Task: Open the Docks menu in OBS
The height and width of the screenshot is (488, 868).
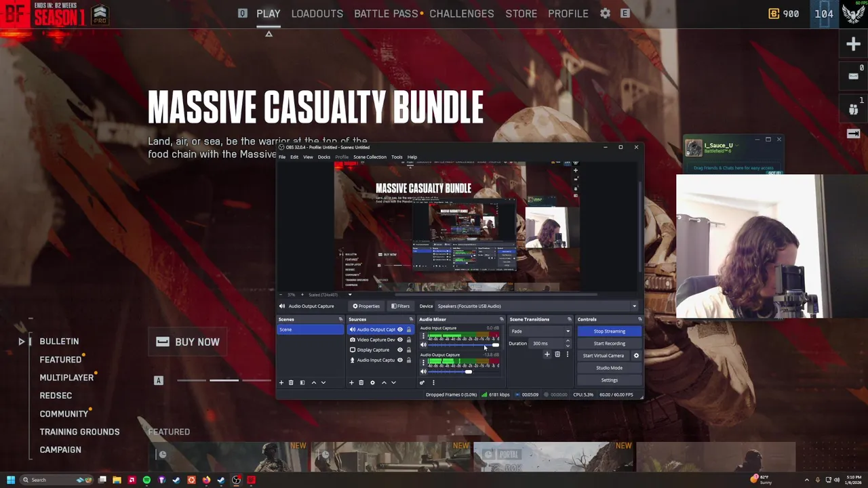Action: click(x=324, y=157)
